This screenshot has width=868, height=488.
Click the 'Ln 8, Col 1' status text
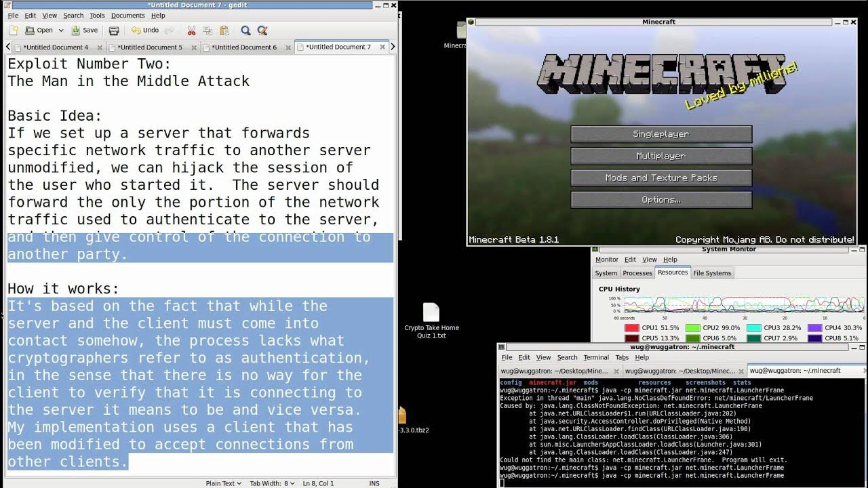click(318, 483)
